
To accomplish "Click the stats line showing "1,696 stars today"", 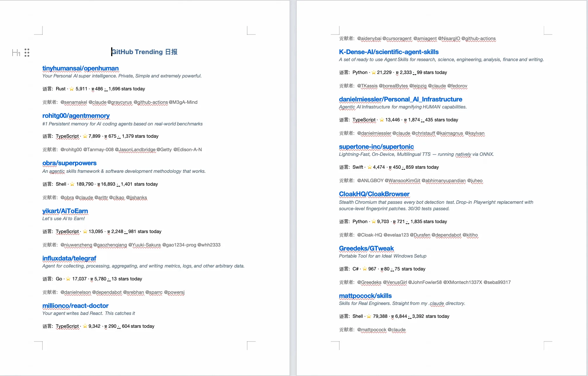I will coord(94,89).
